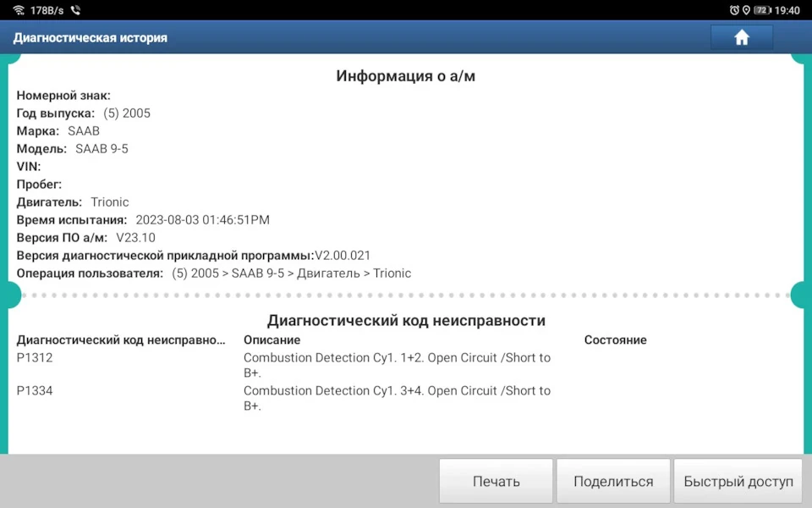Select user operation path text
Image resolution: width=812 pixels, height=508 pixels.
coord(292,273)
